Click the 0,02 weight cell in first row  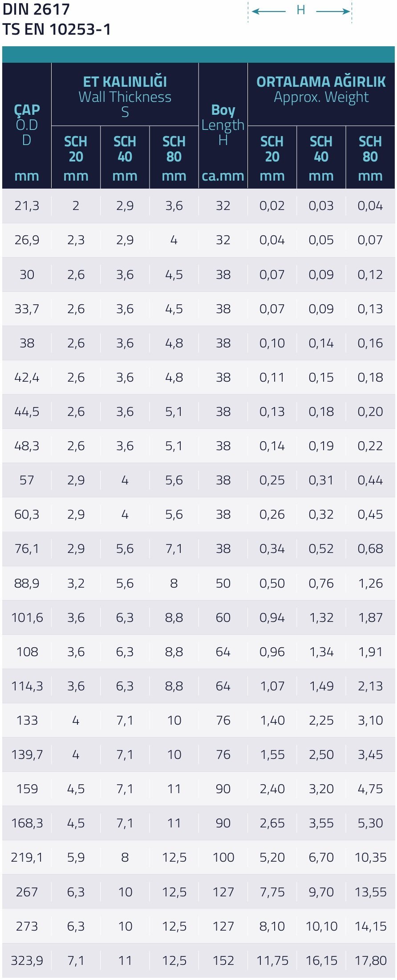272,206
